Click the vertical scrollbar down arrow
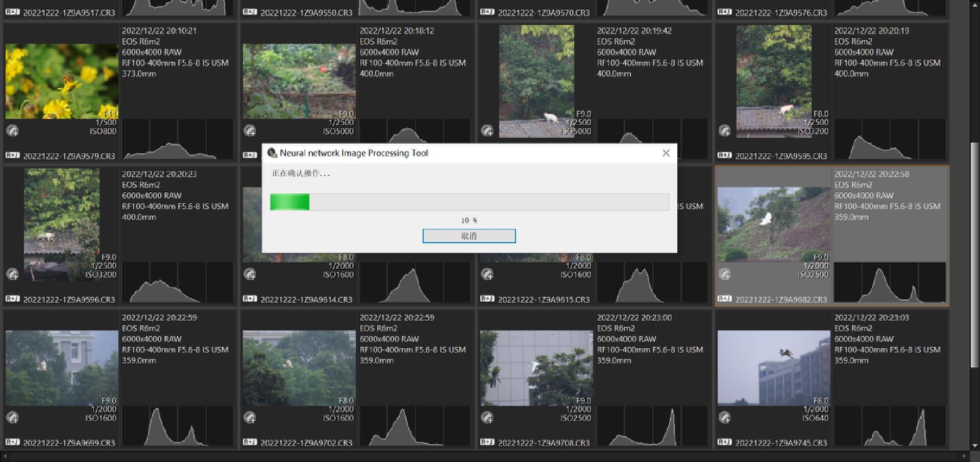Screen dimensions: 980x462 (x=974, y=445)
